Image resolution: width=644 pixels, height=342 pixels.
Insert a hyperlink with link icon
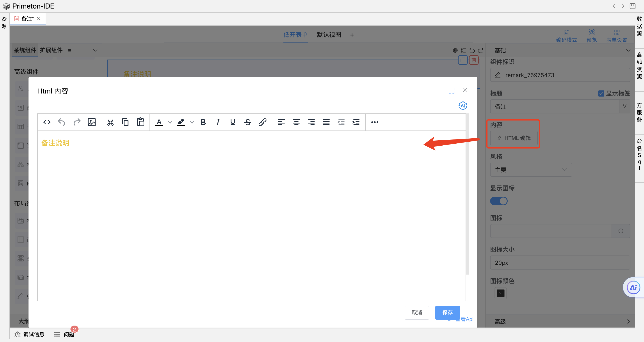point(263,122)
